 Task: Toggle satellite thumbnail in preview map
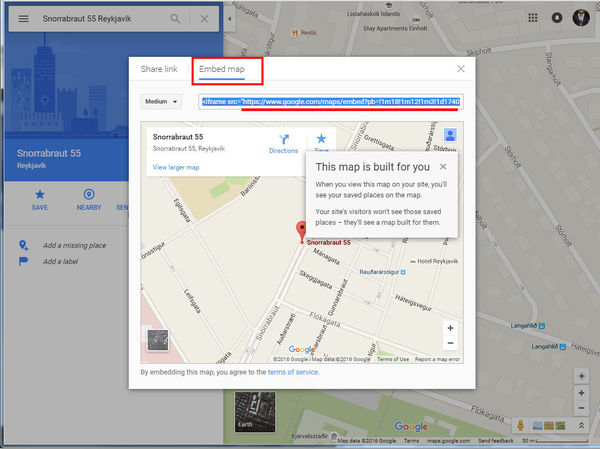click(x=158, y=340)
